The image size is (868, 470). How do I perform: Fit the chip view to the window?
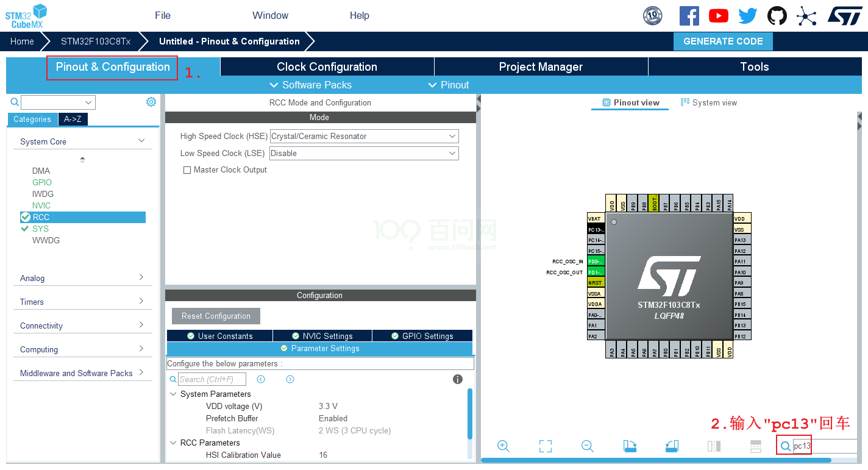pos(546,446)
